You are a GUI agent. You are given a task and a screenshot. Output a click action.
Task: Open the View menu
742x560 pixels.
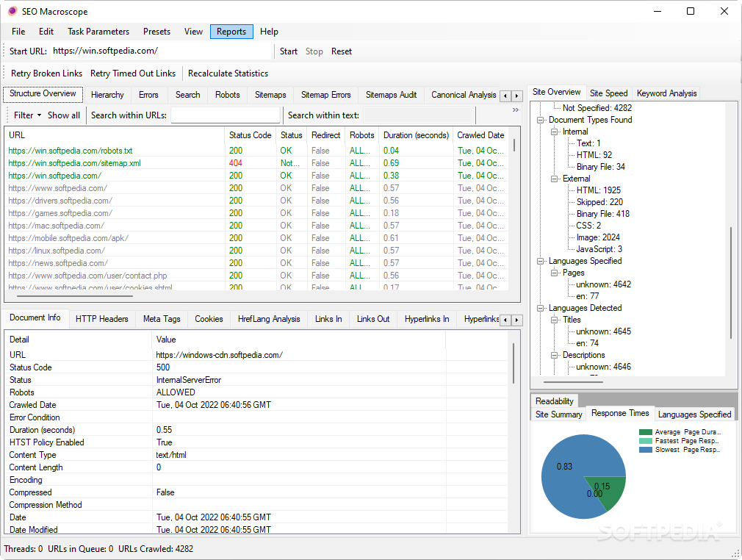[x=193, y=32]
